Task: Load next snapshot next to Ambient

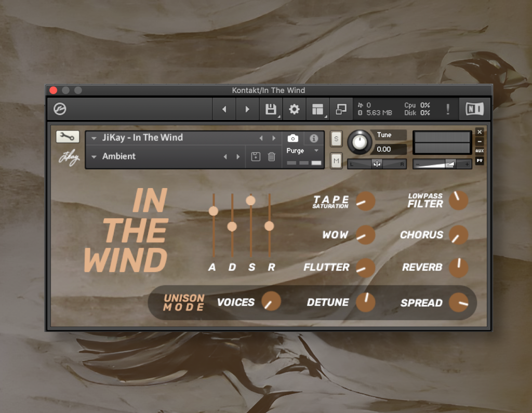Action: [238, 156]
